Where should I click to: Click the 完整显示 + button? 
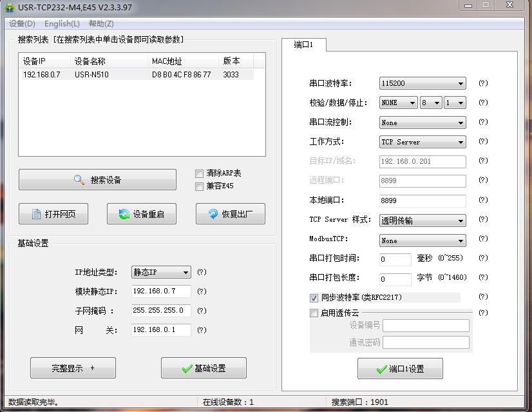coord(73,368)
